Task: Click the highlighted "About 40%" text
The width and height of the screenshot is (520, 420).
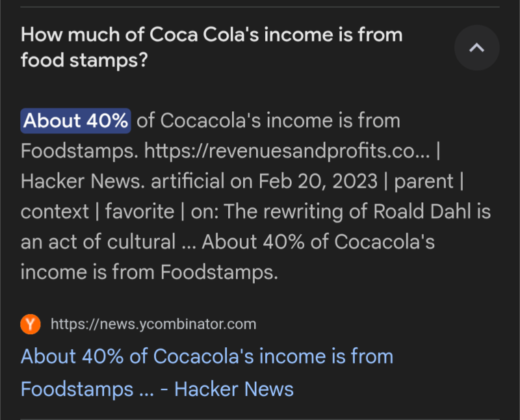Action: point(76,120)
